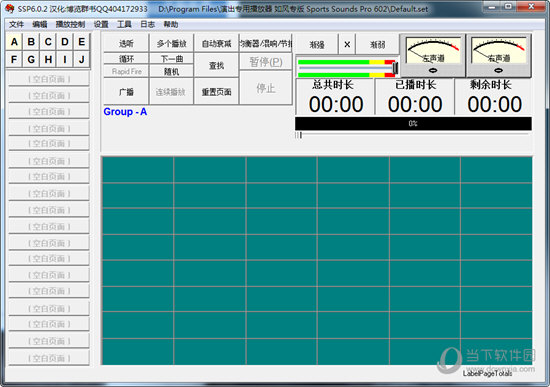Select group G button
The height and width of the screenshot is (387, 550).
[31, 59]
